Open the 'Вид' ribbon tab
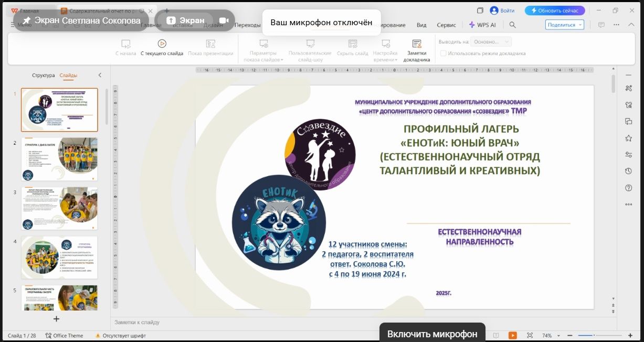 point(421,25)
